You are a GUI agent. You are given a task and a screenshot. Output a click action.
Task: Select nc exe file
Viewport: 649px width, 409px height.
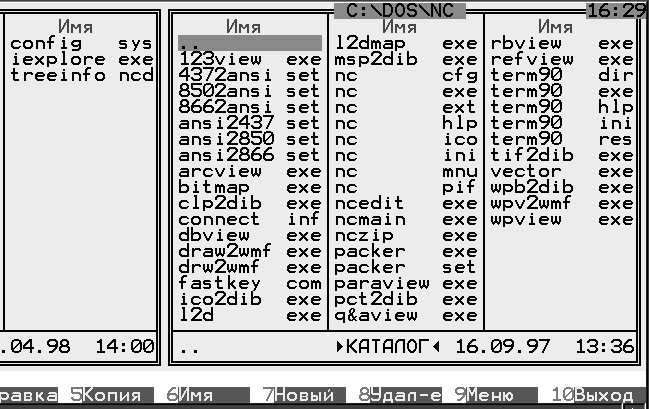406,91
